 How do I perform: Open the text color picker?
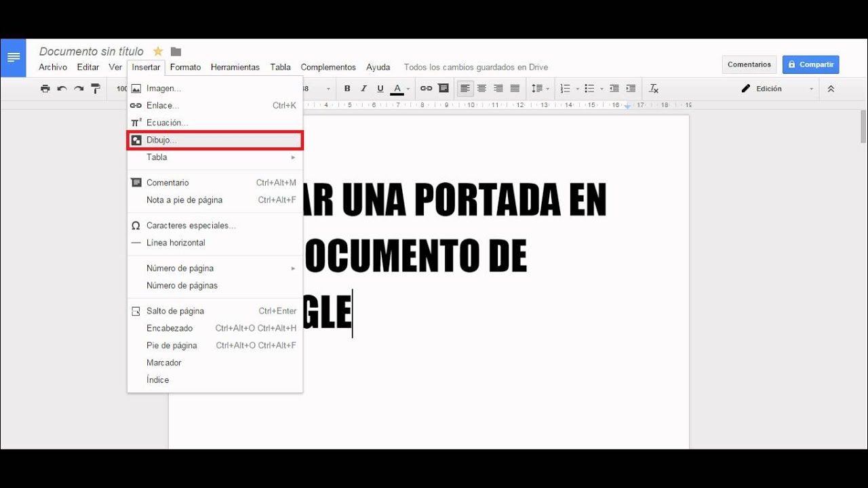click(x=400, y=89)
